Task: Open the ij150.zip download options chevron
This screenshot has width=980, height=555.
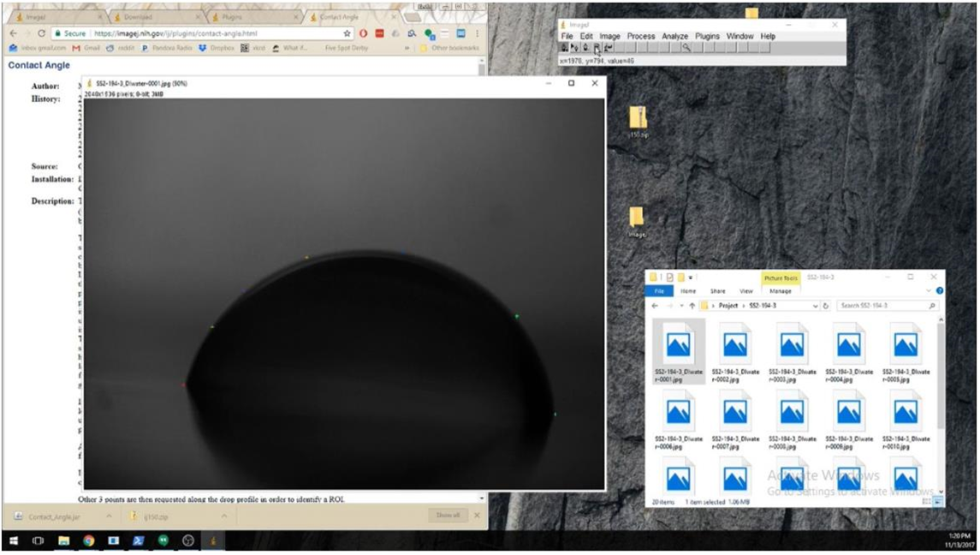Action: click(224, 516)
